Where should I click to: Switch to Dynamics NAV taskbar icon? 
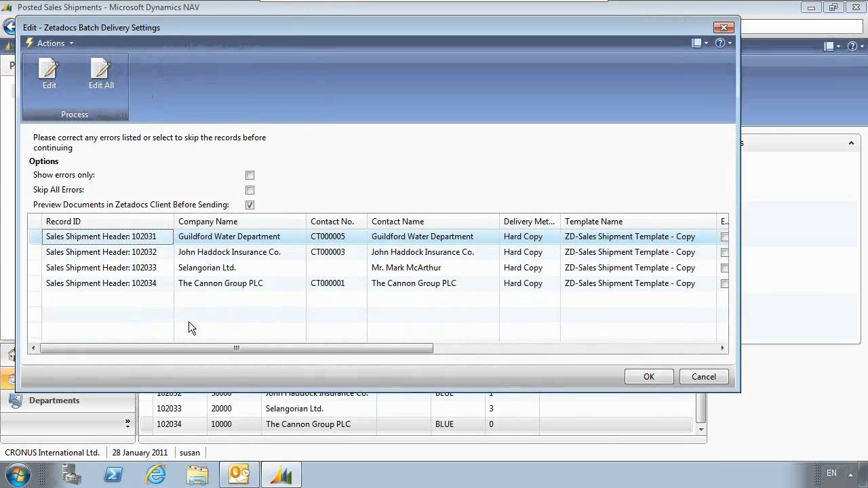pos(281,474)
